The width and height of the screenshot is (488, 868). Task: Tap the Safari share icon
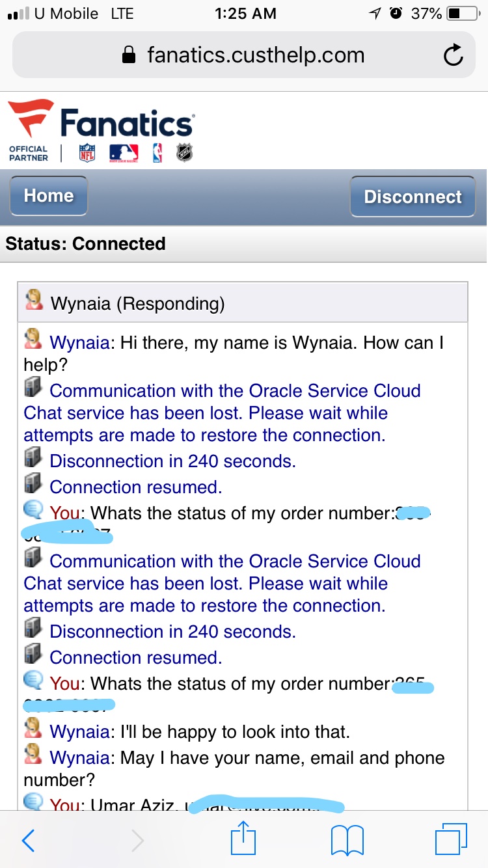coord(243,841)
